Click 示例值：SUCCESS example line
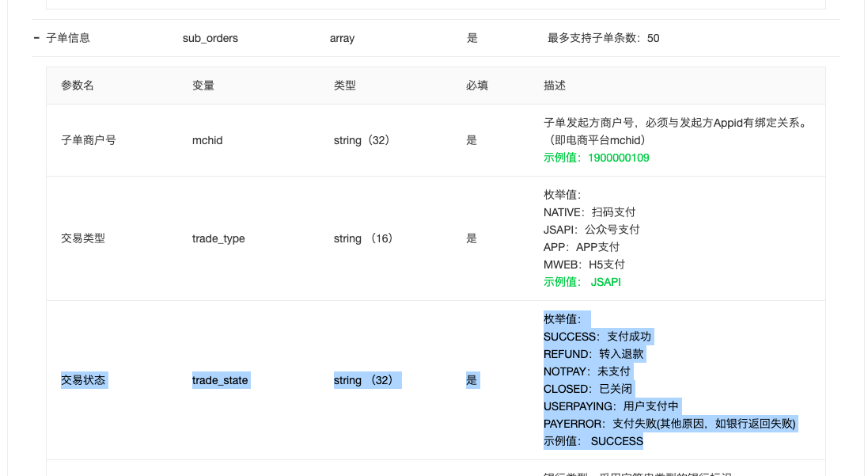Viewport: 868px width, 476px height. coord(593,441)
